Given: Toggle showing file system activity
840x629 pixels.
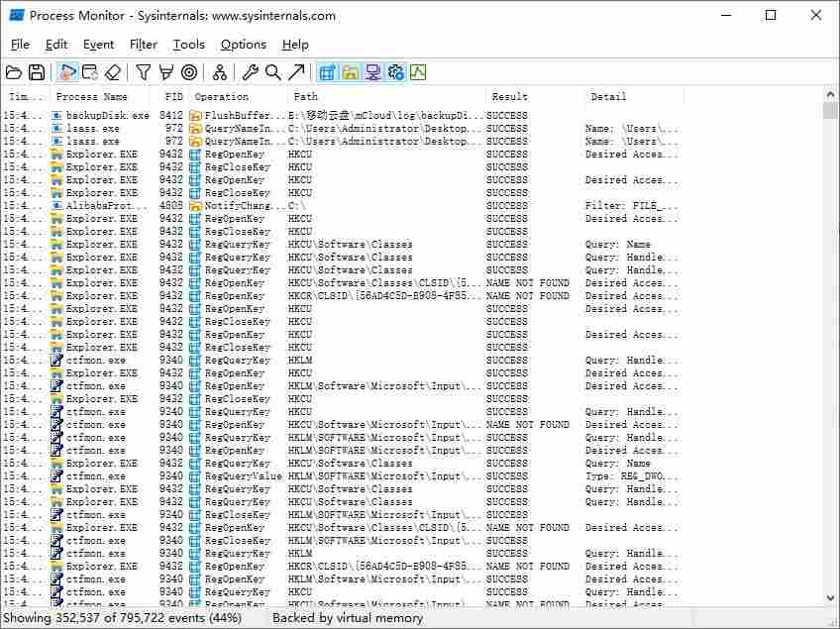Looking at the screenshot, I should click(x=351, y=72).
